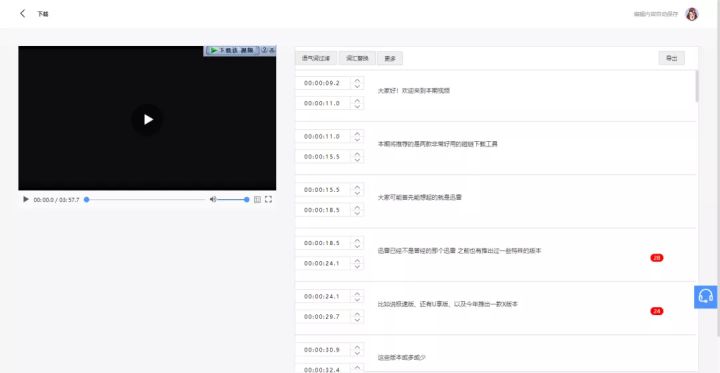Increase the 00:00:30.9 start time
The image size is (720, 373).
[x=357, y=346]
